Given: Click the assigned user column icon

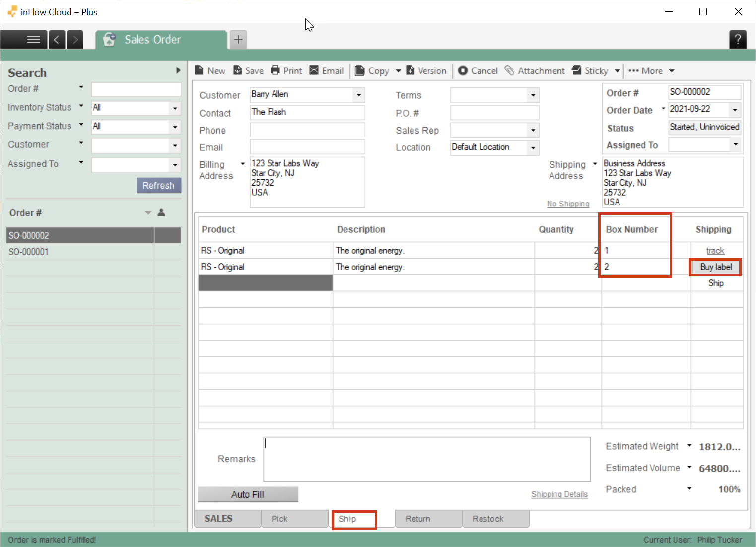Looking at the screenshot, I should pos(161,212).
